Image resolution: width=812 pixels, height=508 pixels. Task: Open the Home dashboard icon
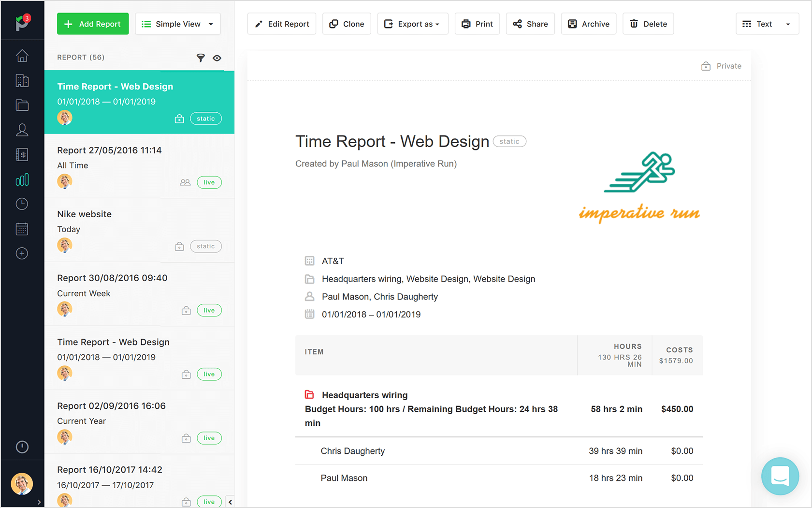[x=22, y=56]
